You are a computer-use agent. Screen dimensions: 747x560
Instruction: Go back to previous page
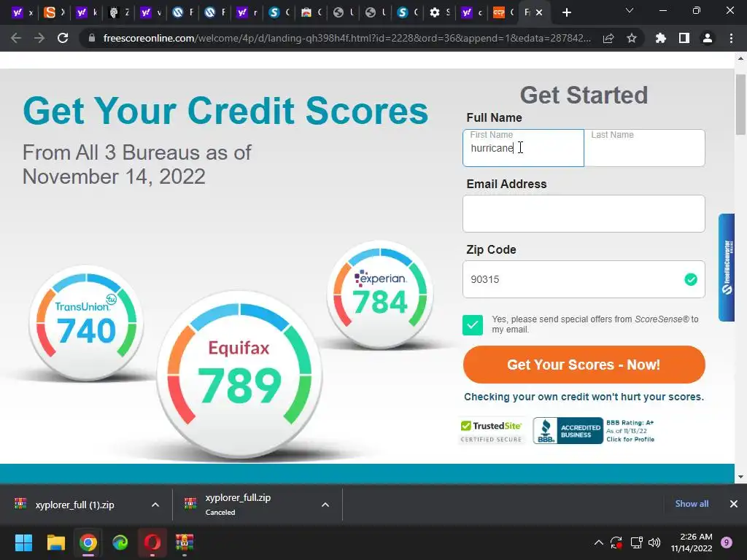click(x=16, y=38)
